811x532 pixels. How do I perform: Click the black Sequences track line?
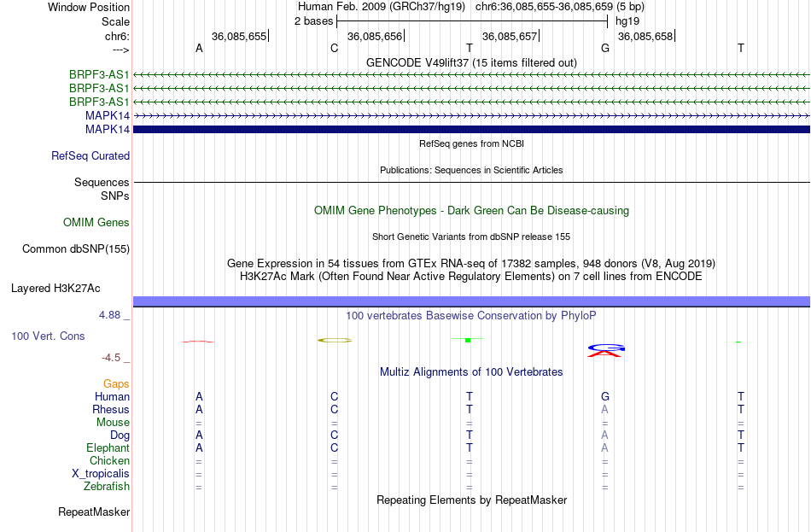pos(471,182)
